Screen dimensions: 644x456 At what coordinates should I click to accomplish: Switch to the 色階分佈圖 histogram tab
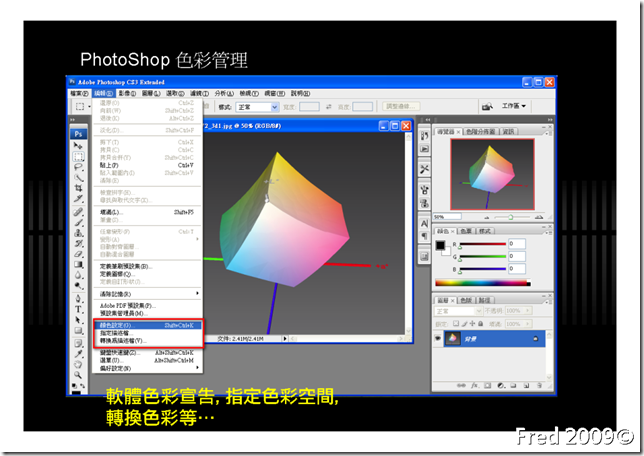480,131
